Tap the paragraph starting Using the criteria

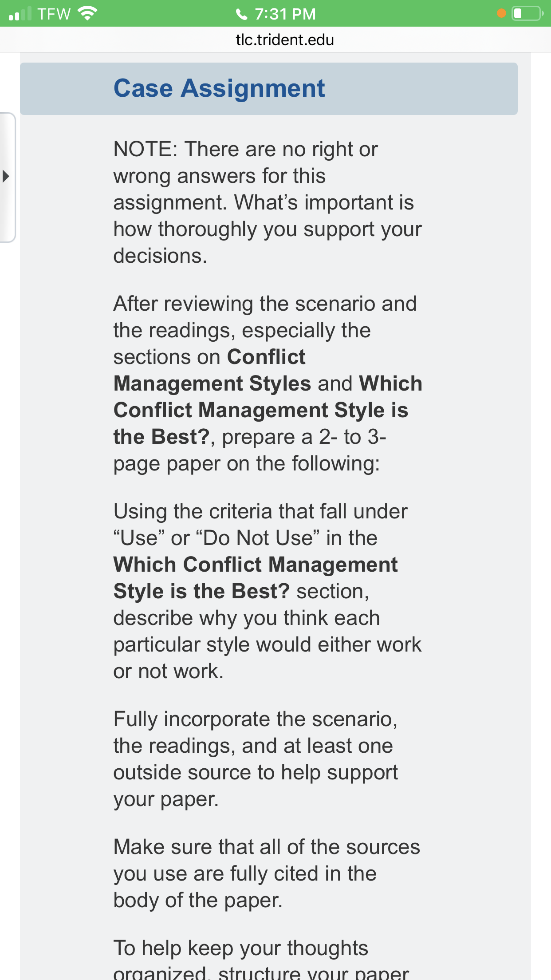(268, 591)
